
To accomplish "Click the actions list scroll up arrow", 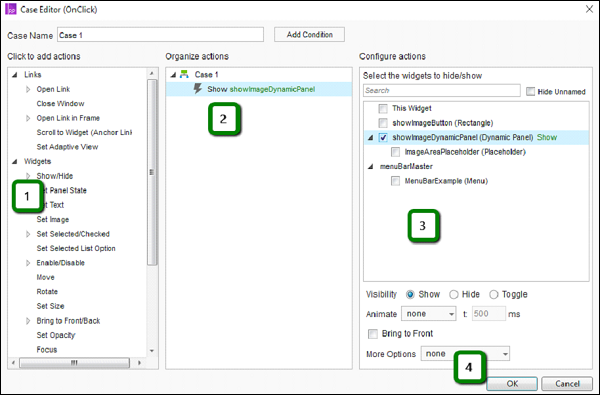I will click(152, 73).
